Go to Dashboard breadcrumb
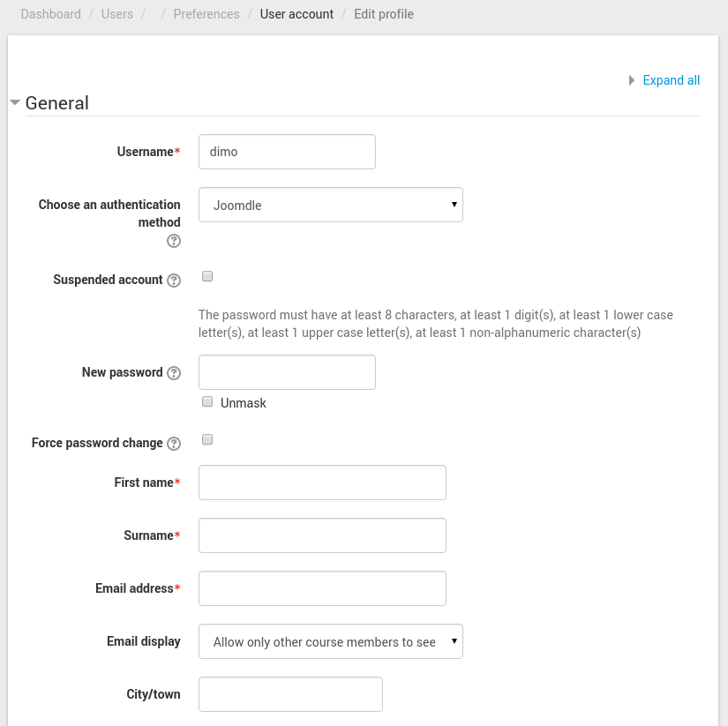 click(x=50, y=14)
